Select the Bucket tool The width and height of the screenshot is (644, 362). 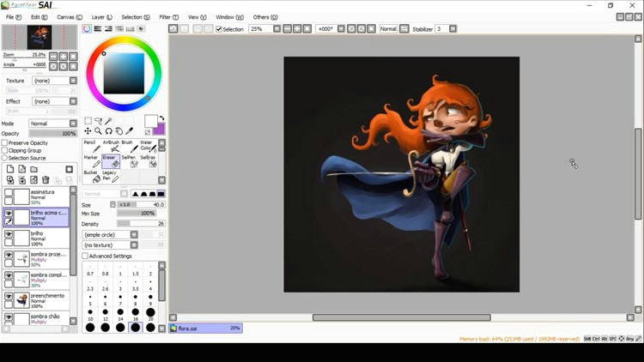pos(92,177)
